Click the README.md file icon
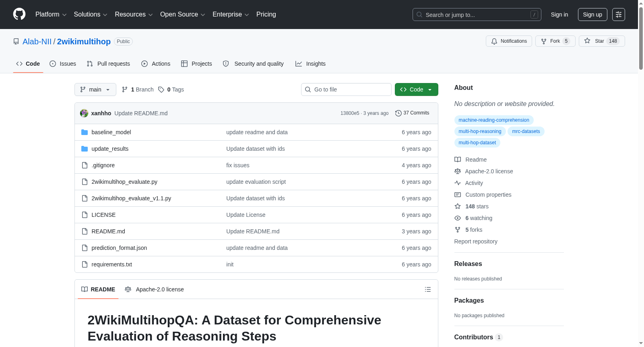 click(x=85, y=231)
